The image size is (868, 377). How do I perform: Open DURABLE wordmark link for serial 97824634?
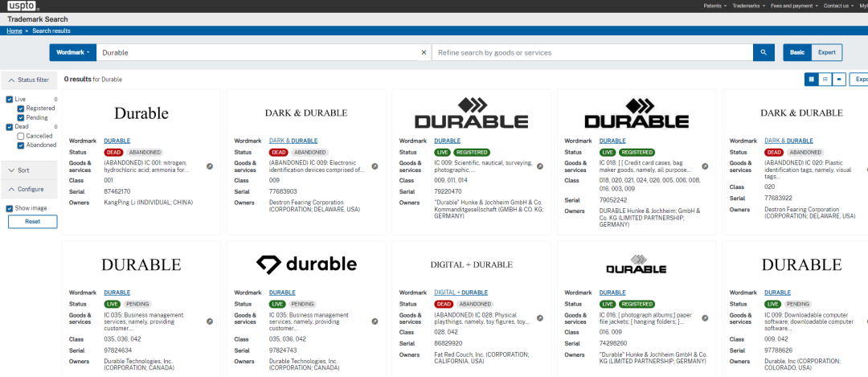click(x=117, y=293)
